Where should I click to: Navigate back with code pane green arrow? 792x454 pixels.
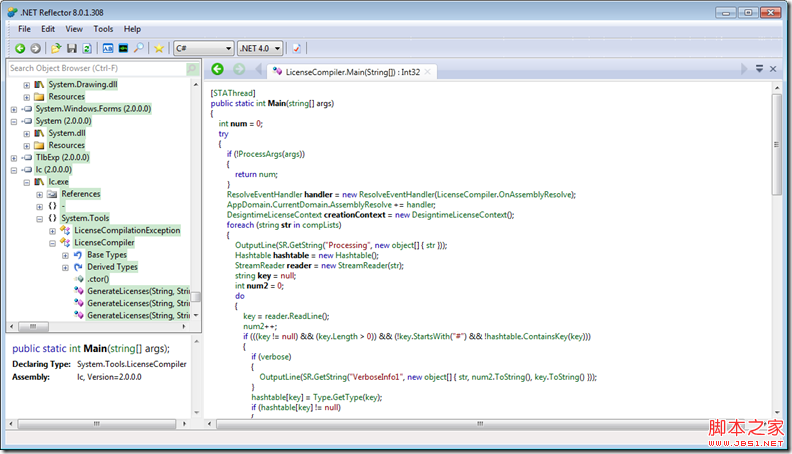point(218,69)
